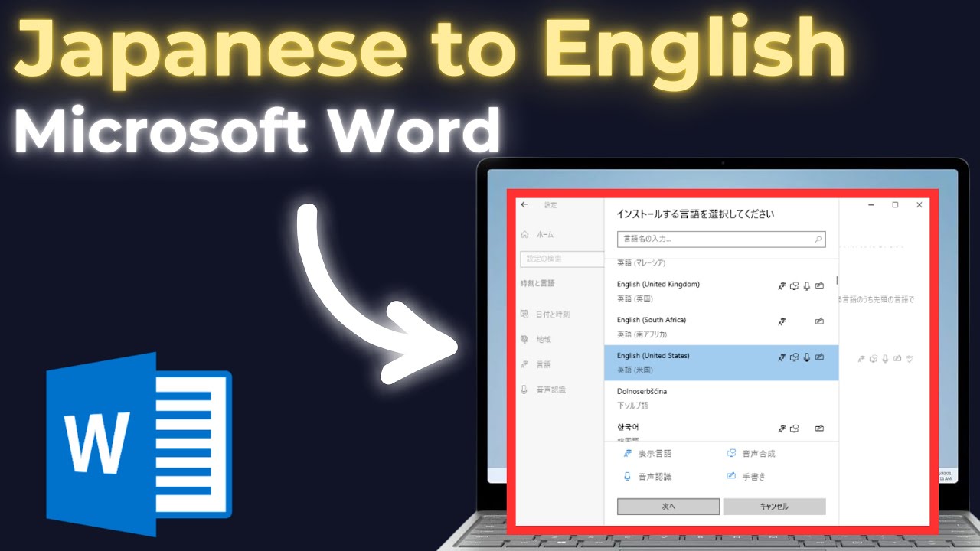Open 言語 in the sidebar

tap(535, 364)
